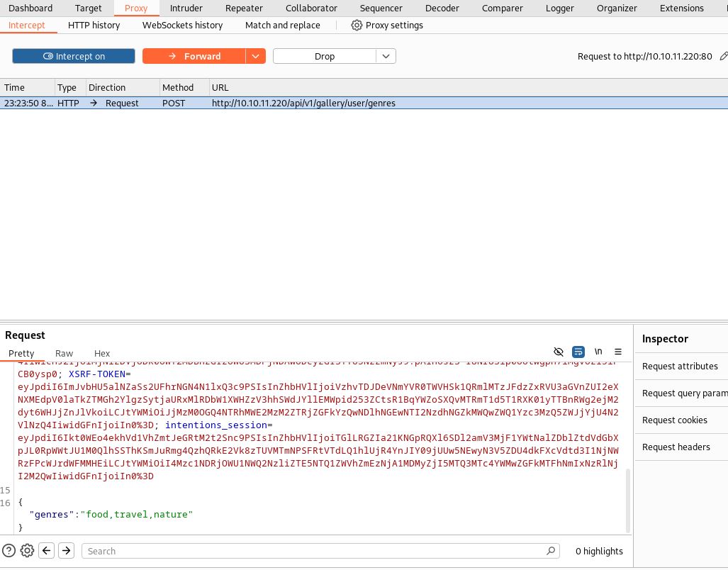Open the Intruder tab
728x570 pixels.
tap(186, 8)
